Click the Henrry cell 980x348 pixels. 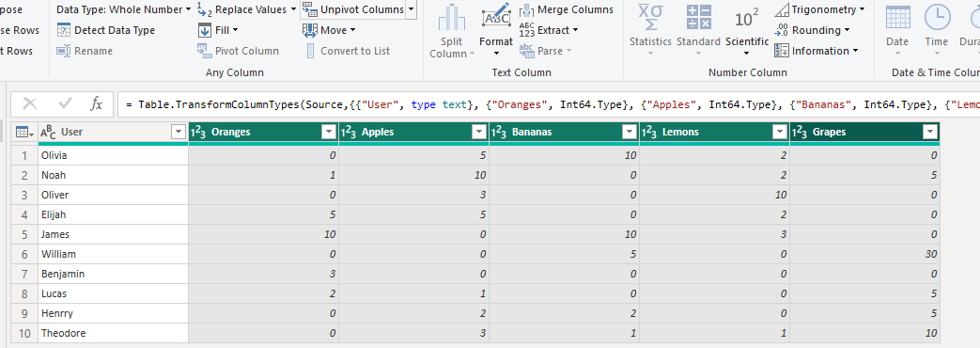point(113,313)
